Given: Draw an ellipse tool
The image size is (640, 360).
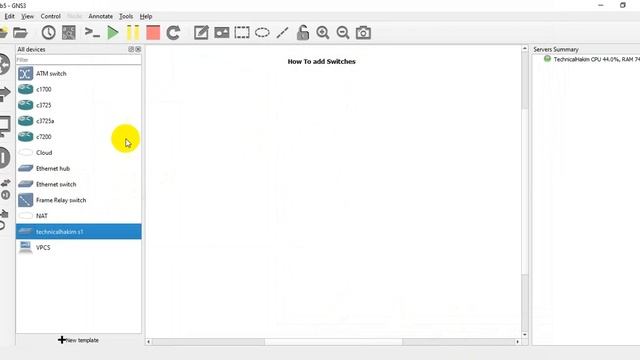Looking at the screenshot, I should [262, 33].
